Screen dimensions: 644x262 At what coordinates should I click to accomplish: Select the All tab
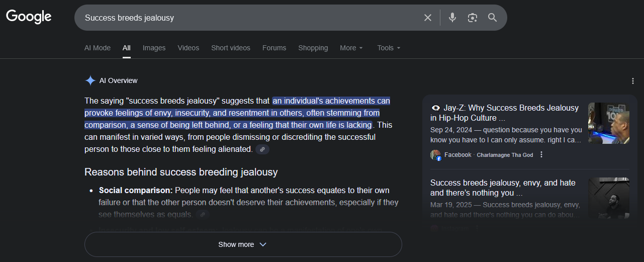pyautogui.click(x=127, y=48)
